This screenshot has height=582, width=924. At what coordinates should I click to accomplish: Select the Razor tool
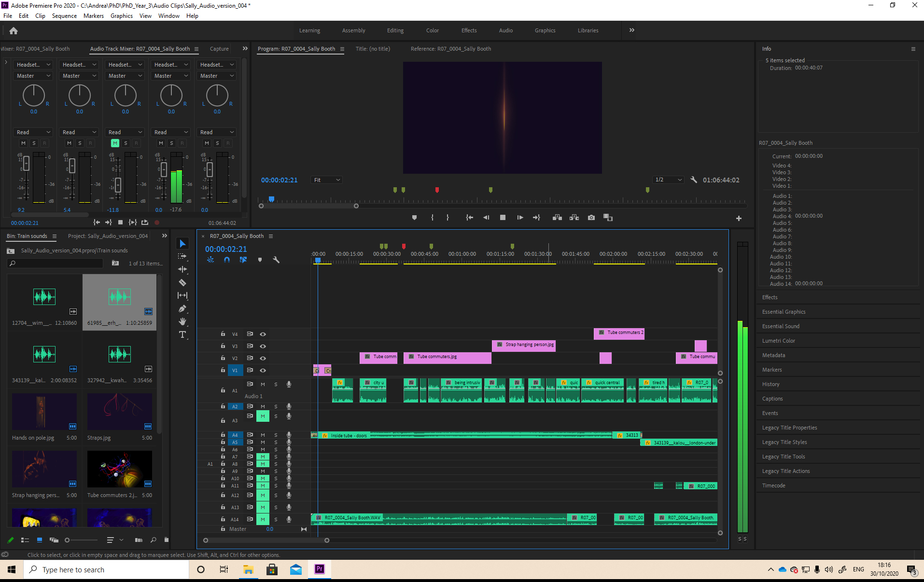182,282
